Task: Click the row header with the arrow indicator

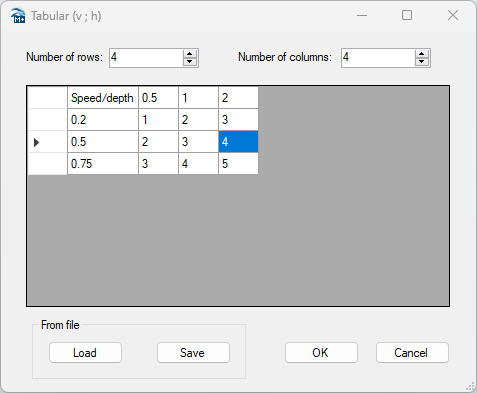Action: point(48,142)
